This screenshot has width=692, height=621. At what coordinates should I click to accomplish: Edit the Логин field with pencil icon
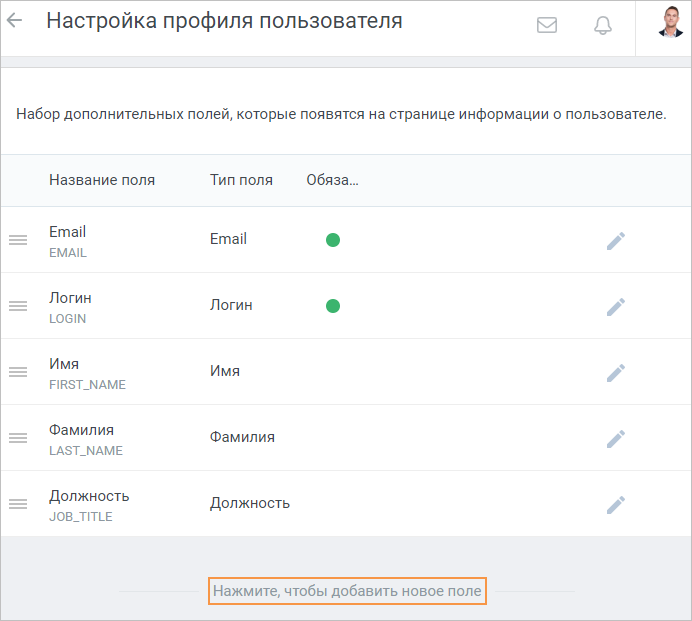(615, 306)
